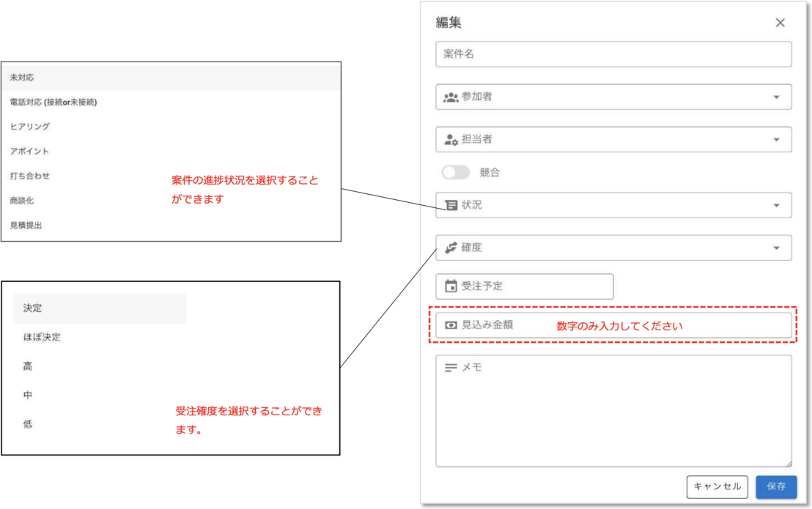The image size is (812, 509).
Task: Click the 担当者 person-gear icon
Action: click(x=451, y=140)
